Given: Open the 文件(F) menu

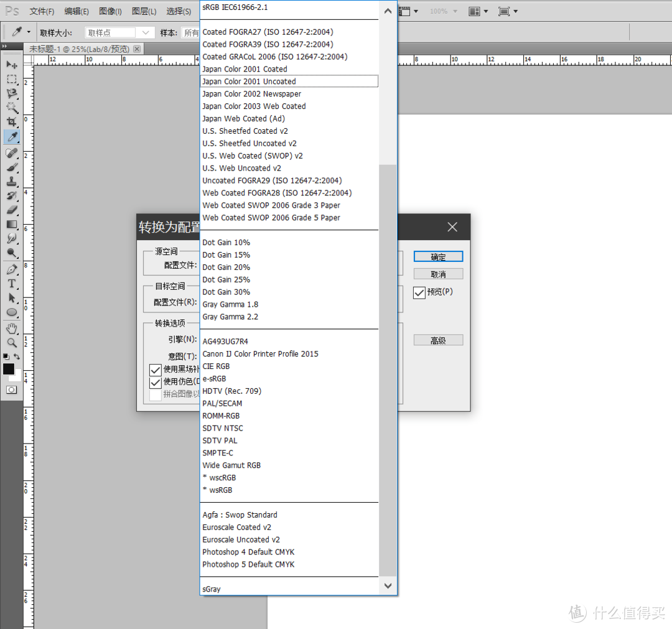Looking at the screenshot, I should [x=42, y=11].
